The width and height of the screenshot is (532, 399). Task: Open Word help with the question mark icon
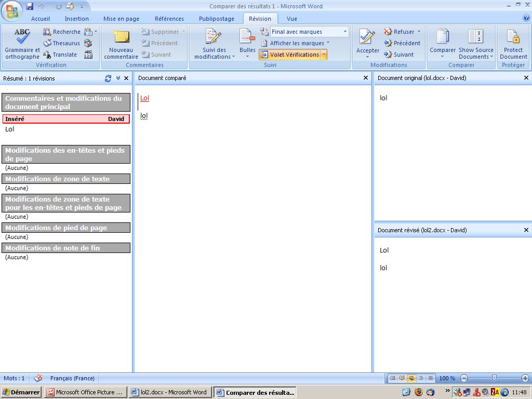click(526, 18)
